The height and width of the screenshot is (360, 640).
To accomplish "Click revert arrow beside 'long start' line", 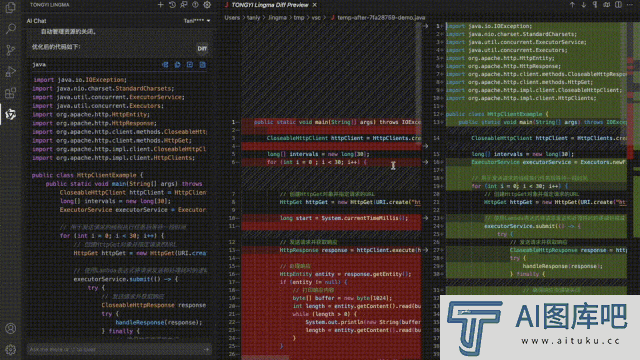I will (x=425, y=218).
